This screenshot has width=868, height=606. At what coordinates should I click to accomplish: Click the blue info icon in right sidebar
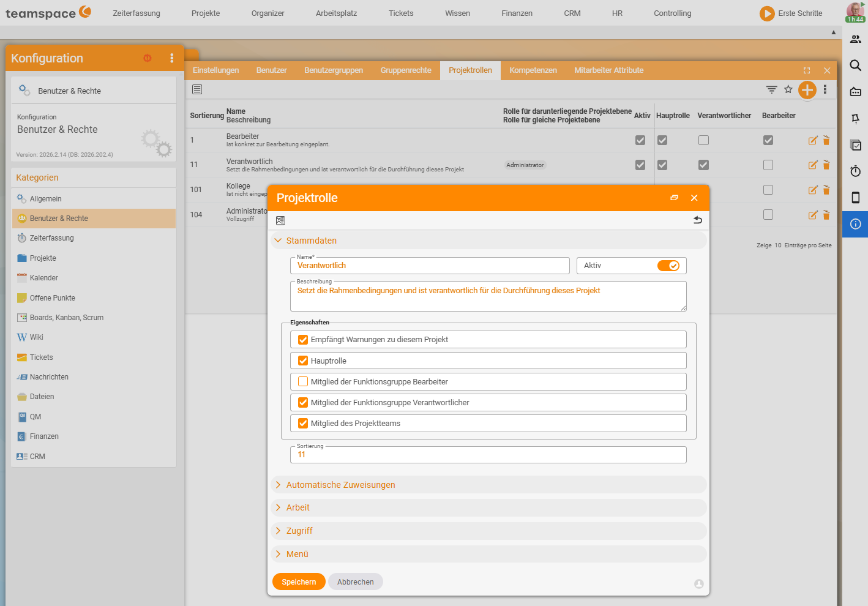coord(856,224)
